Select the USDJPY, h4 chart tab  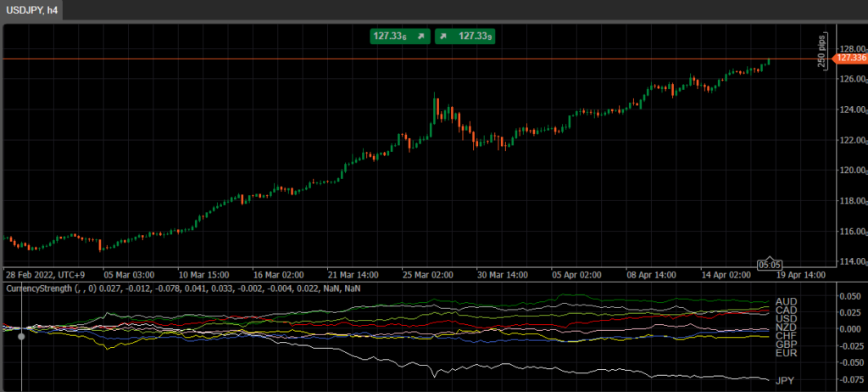coord(31,10)
